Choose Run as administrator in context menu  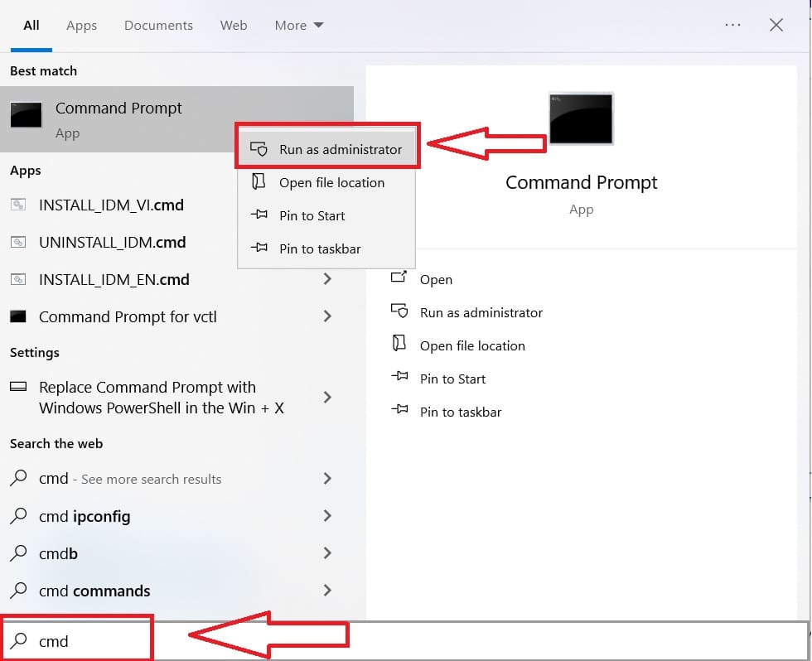(326, 150)
